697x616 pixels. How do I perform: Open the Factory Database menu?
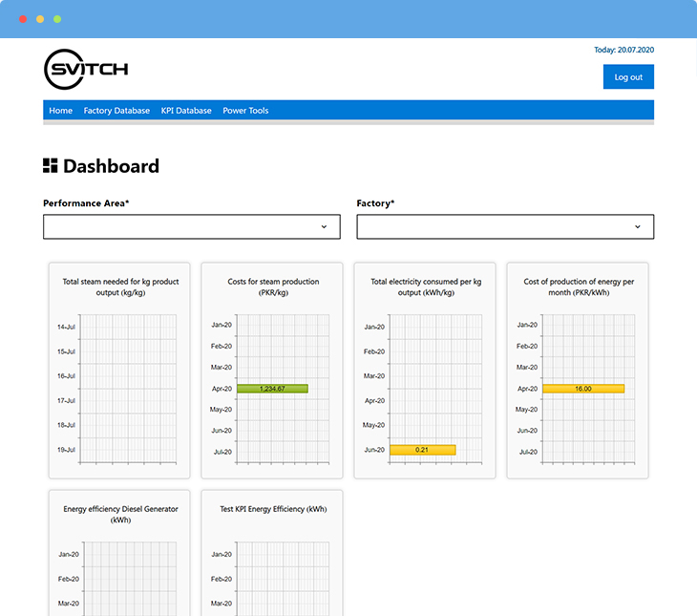click(116, 111)
